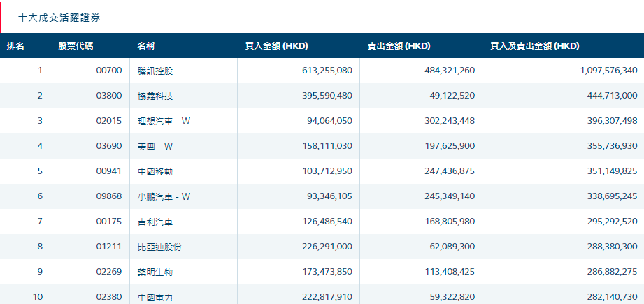
Task: Select stock code 02015
Action: pos(109,121)
